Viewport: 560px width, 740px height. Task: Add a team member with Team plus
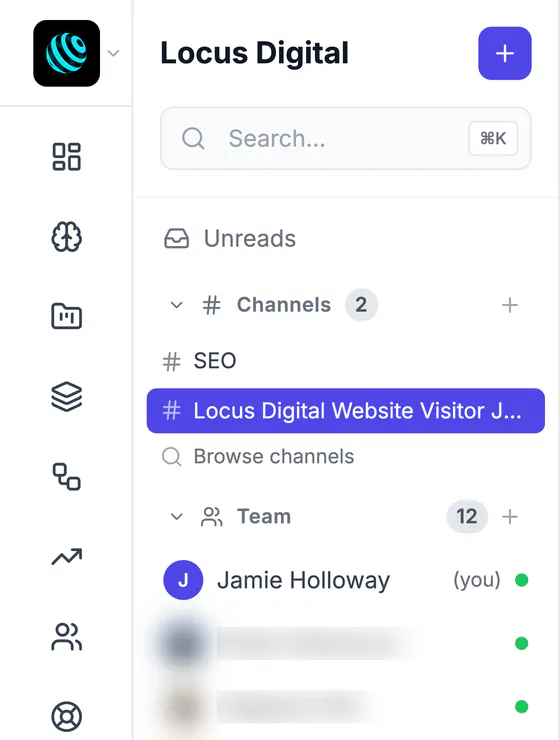(510, 517)
